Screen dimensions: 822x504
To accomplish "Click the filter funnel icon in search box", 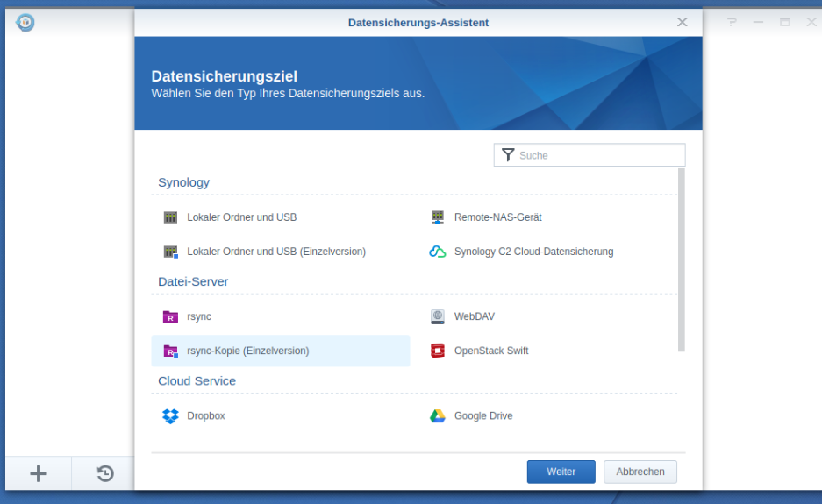I will [507, 155].
